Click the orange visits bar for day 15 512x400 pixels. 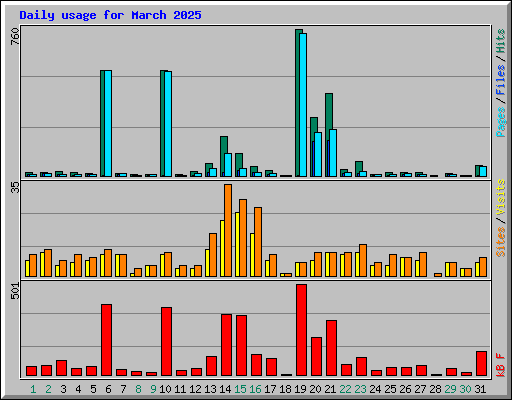243,238
